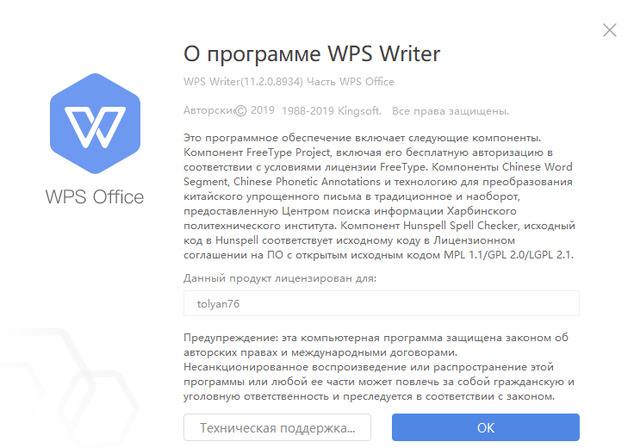Image resolution: width=640 pixels, height=448 pixels.
Task: Click the WPS Office caption under logo
Action: point(95,197)
